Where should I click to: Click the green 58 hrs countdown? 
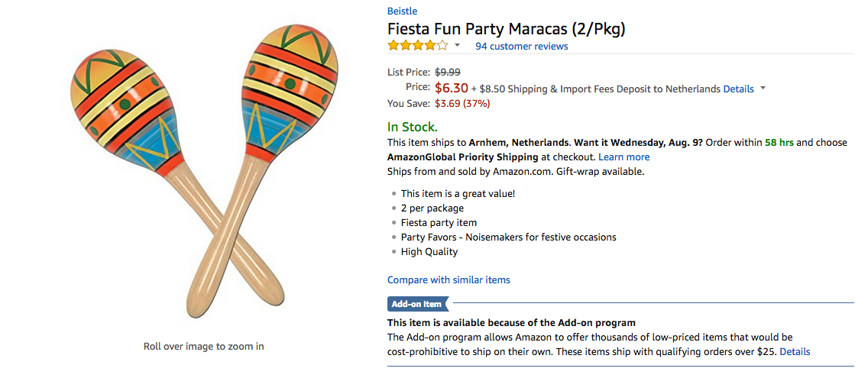(x=779, y=142)
